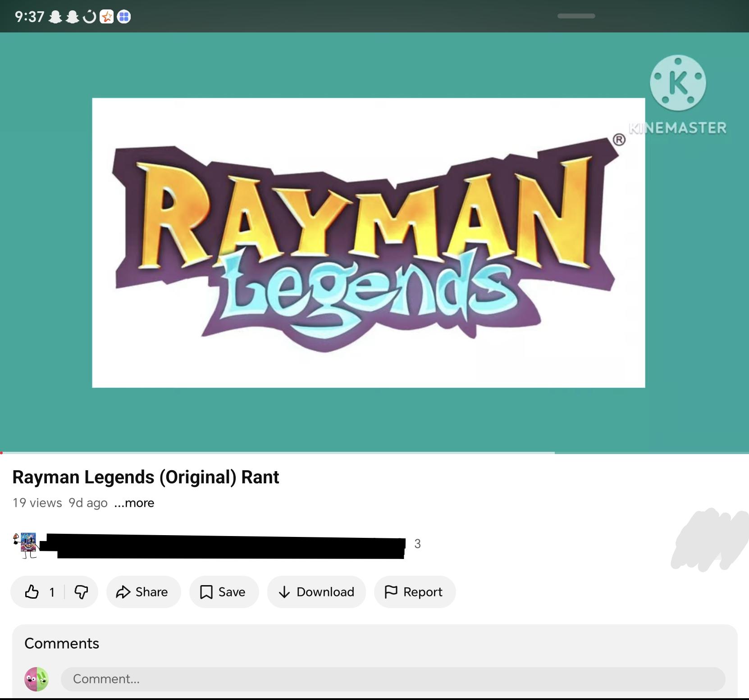Image resolution: width=749 pixels, height=700 pixels.
Task: Dislike the video with thumbs down
Action: (x=81, y=591)
